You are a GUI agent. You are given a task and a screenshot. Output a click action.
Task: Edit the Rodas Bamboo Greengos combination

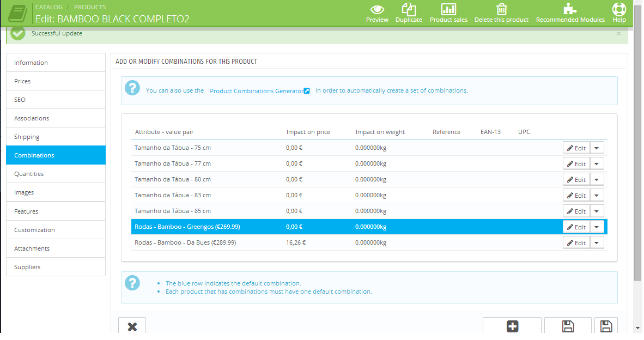point(576,227)
